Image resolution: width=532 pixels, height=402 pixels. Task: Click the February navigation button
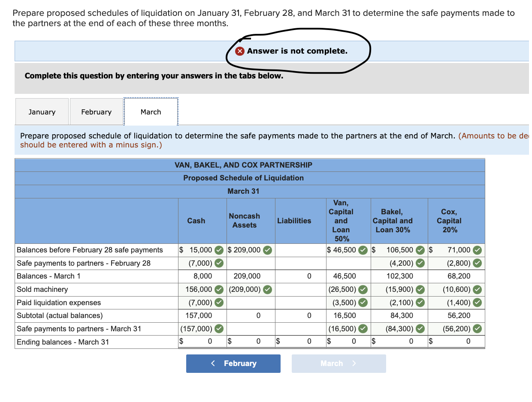pyautogui.click(x=233, y=363)
